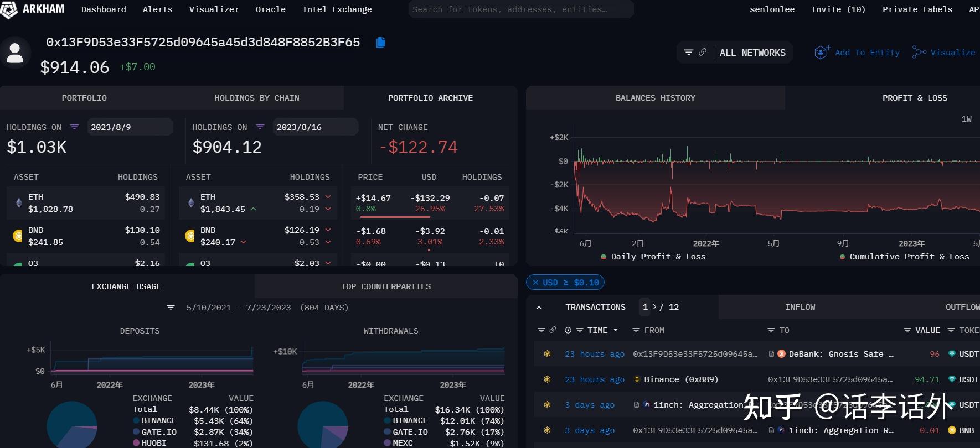Copy the wallet address with the clipboard icon
Image resolution: width=980 pixels, height=448 pixels.
(380, 43)
